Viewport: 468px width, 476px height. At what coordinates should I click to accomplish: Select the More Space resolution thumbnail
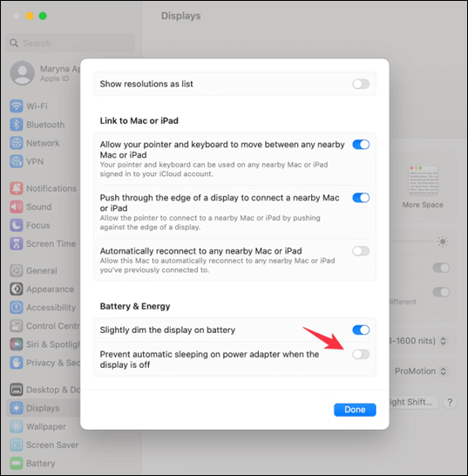pyautogui.click(x=423, y=180)
